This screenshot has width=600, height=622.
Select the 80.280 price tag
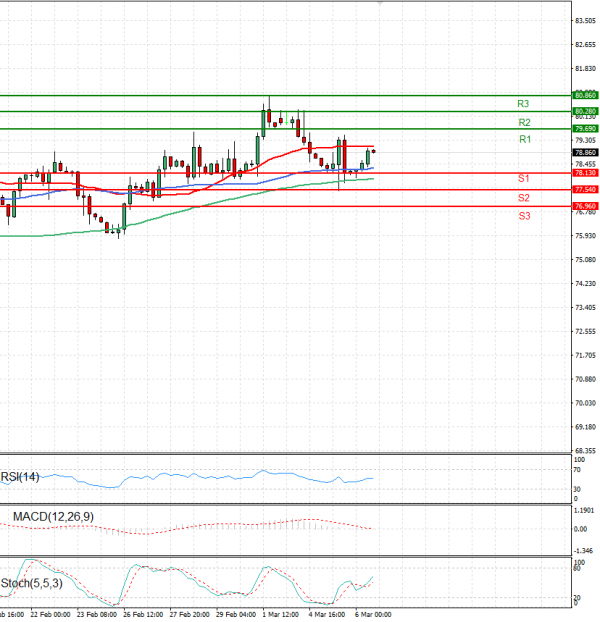click(x=585, y=111)
